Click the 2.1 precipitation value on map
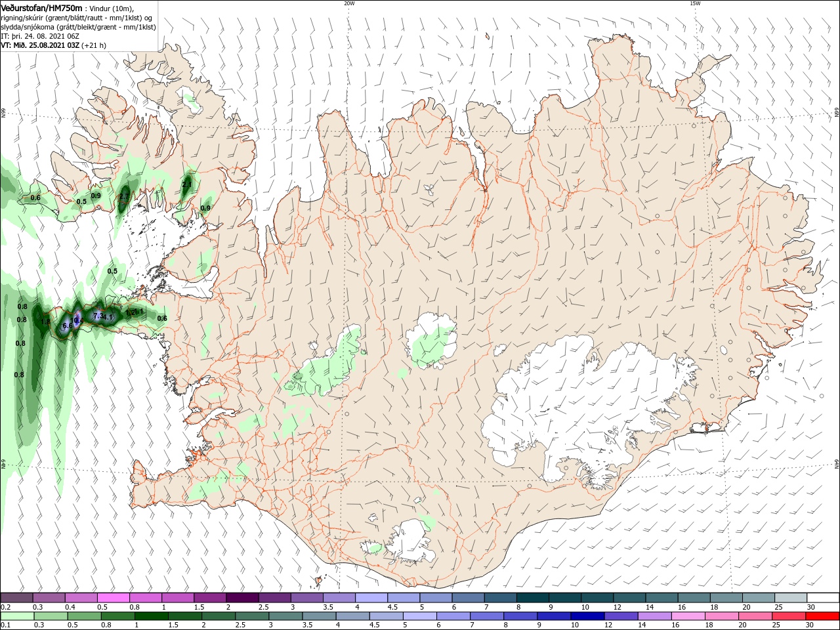 pos(187,184)
